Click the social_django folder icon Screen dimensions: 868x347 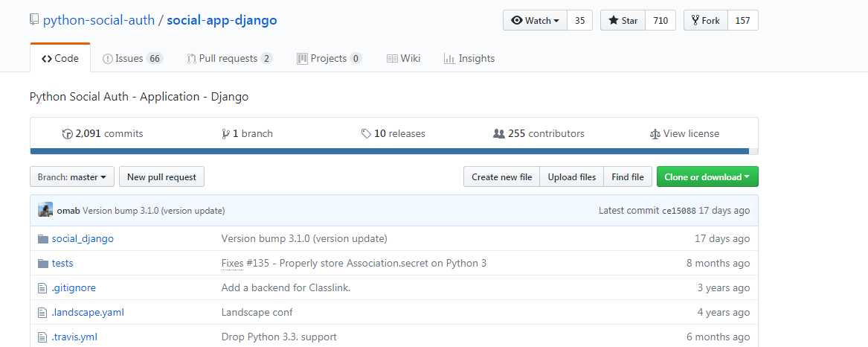[43, 239]
